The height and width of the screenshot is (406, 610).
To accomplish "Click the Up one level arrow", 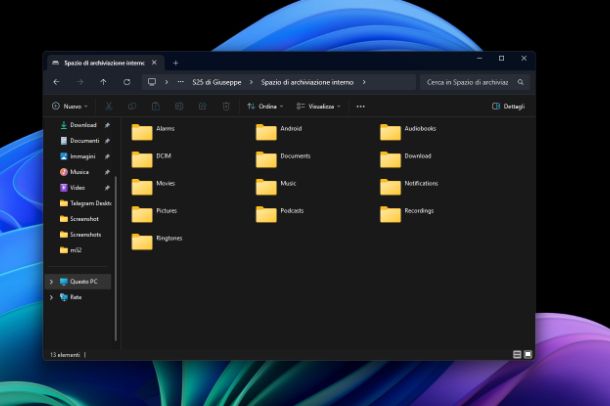I will [x=103, y=82].
